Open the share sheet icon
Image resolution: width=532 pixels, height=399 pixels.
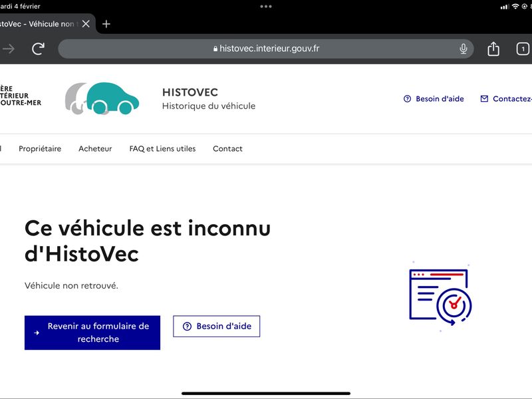pos(493,49)
